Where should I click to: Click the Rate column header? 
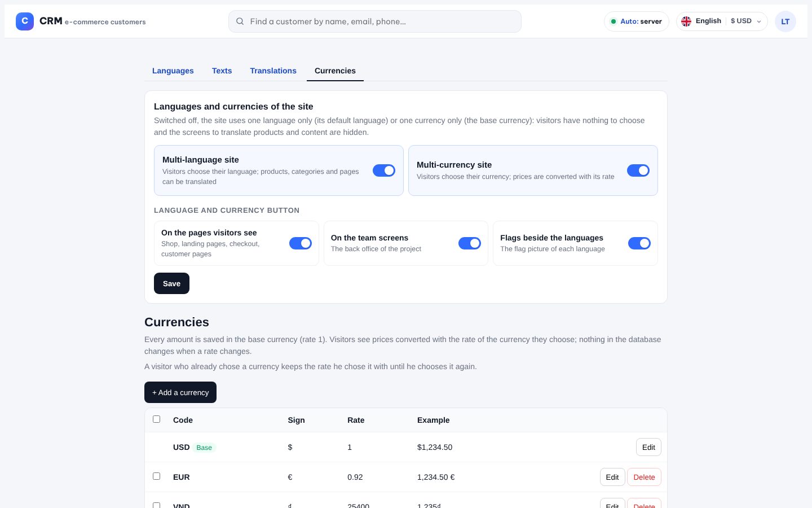pos(356,420)
